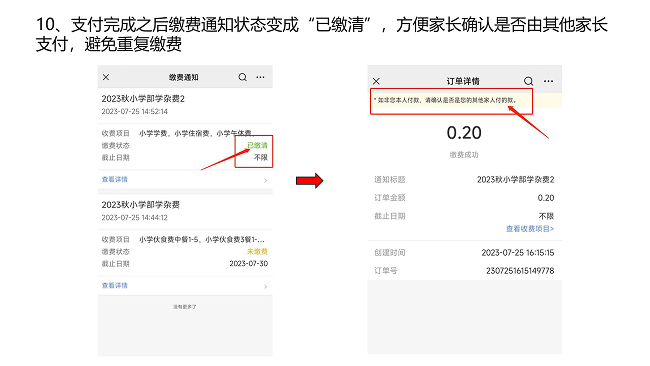Close the 订单详情 page with X

376,81
